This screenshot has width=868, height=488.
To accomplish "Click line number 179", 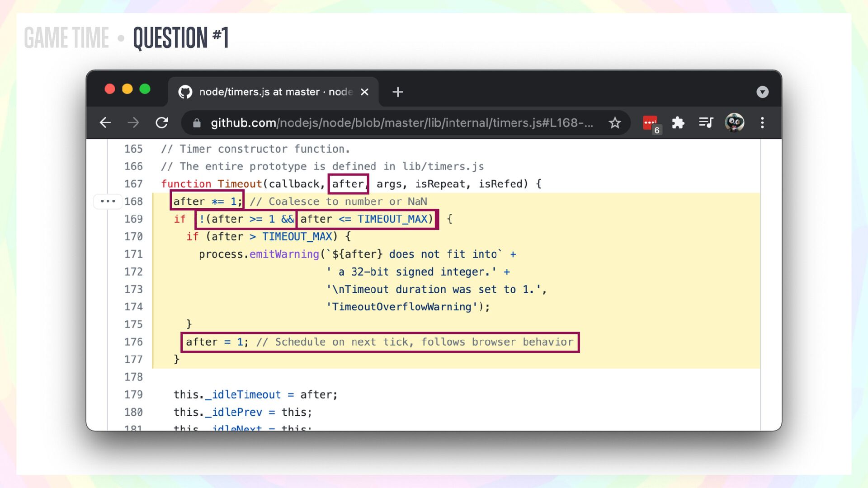I will click(133, 394).
